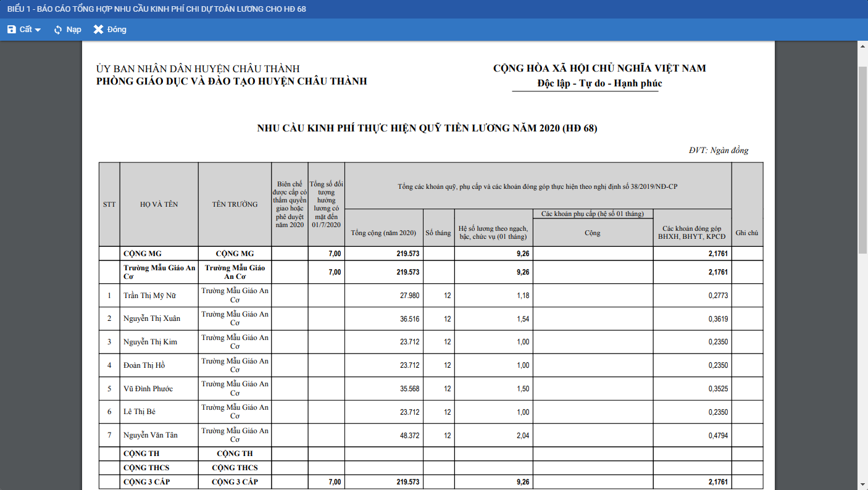Select the 48.372 total value cell
The width and height of the screenshot is (868, 490).
click(383, 435)
